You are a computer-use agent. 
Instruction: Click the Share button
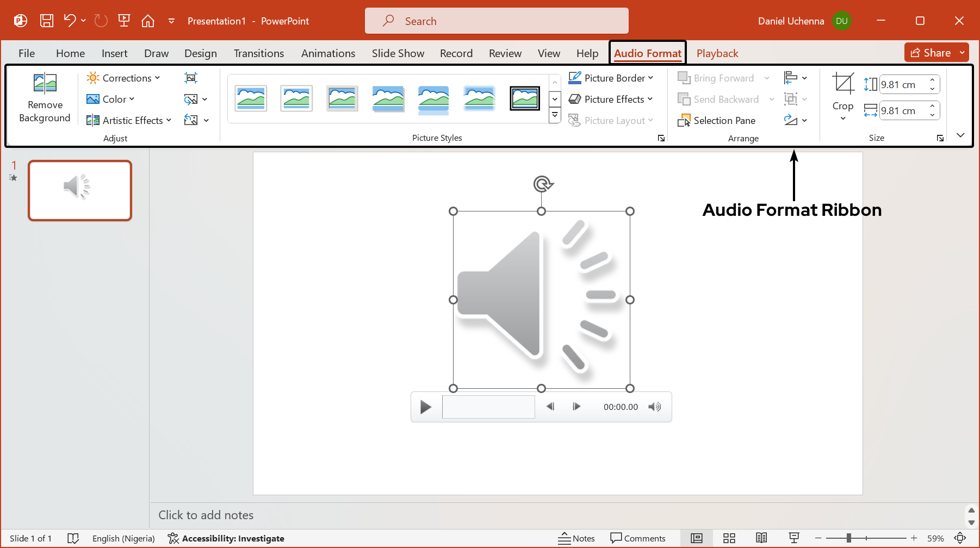[931, 53]
